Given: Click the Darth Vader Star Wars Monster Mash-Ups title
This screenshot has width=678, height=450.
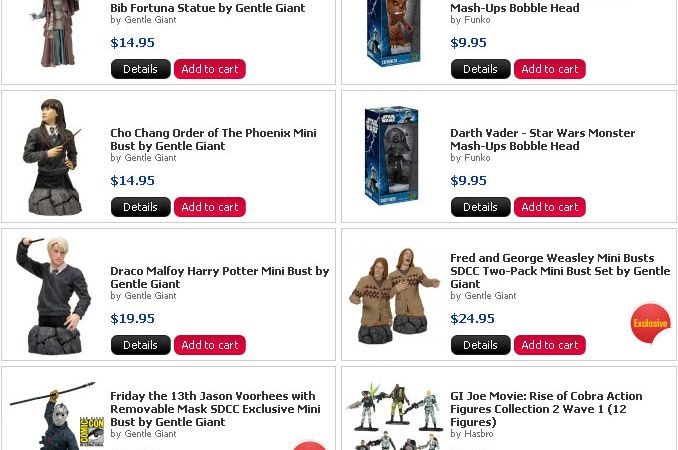Looking at the screenshot, I should [543, 139].
